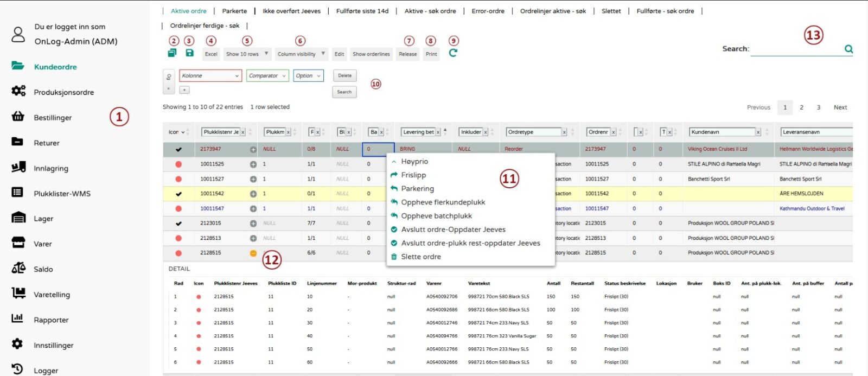Open Plukklister-WMS in the sidebar
This screenshot has height=376, width=868.
click(x=62, y=194)
